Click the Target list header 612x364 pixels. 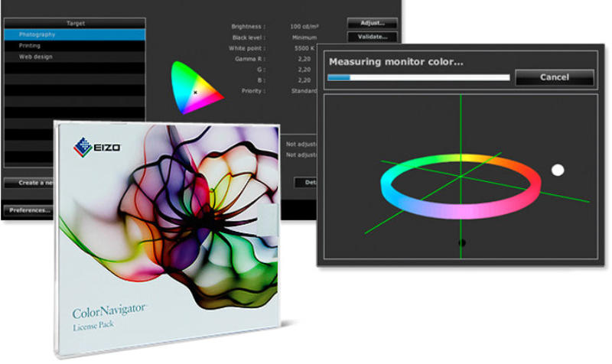74,24
